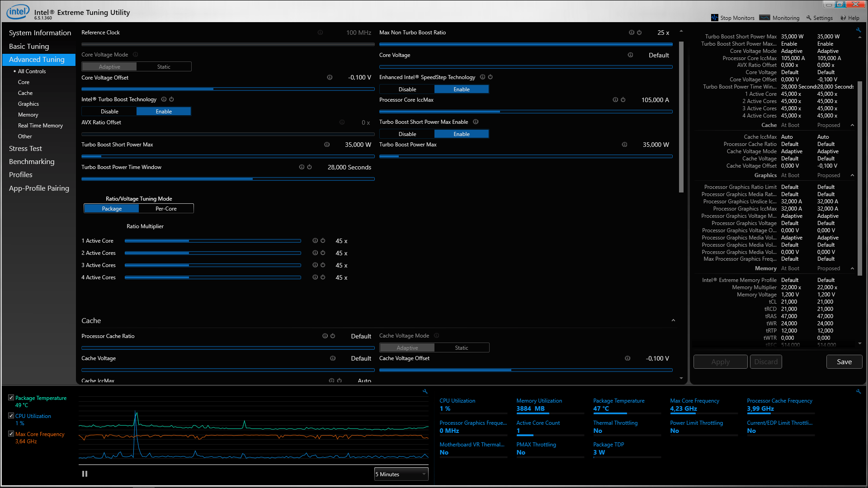Click the Settings wrench icon
Image resolution: width=868 pixels, height=488 pixels.
pos(809,18)
